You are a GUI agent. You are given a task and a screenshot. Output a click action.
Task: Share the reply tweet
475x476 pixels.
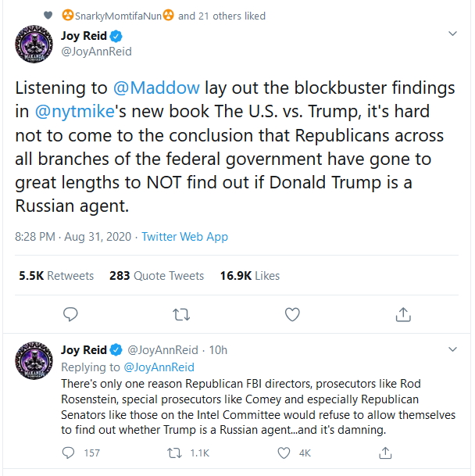coord(386,453)
